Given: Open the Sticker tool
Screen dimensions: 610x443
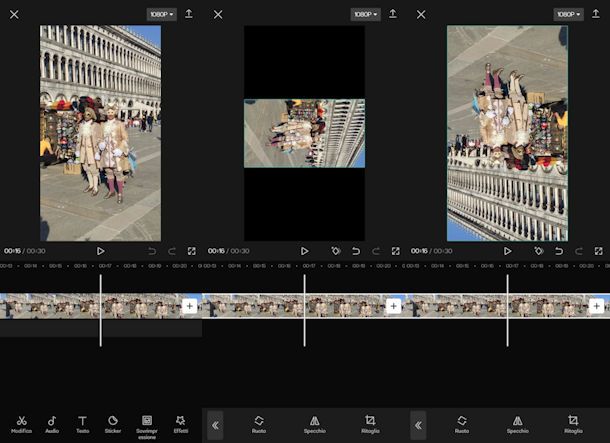Looking at the screenshot, I should click(x=113, y=424).
